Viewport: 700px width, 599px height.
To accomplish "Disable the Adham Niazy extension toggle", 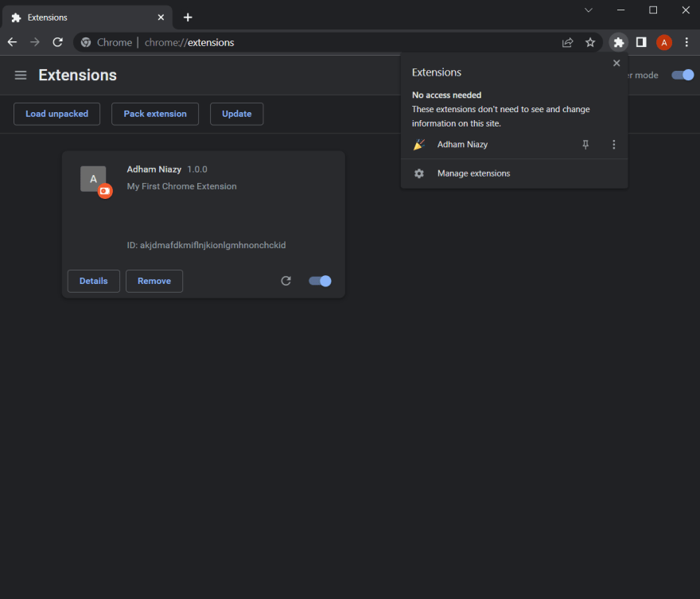I will pyautogui.click(x=320, y=281).
